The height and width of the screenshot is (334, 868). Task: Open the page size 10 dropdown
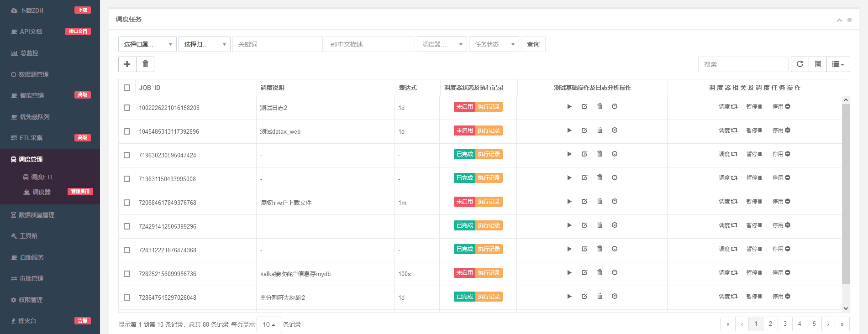269,324
